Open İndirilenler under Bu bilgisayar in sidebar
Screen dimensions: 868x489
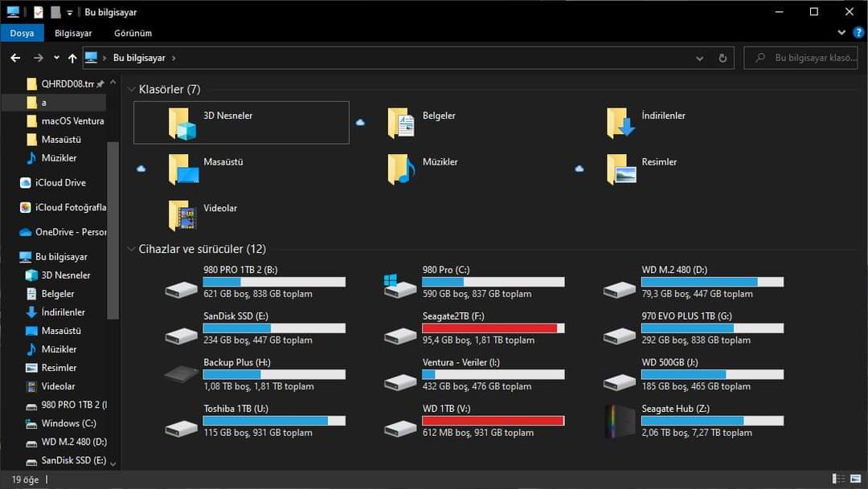55,312
